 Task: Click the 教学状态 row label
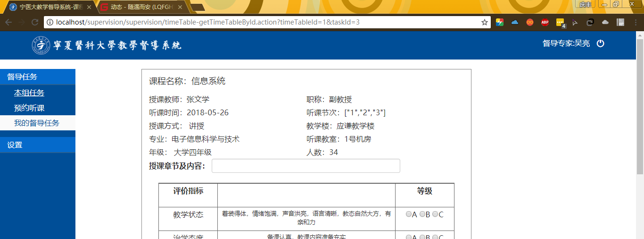[188, 214]
